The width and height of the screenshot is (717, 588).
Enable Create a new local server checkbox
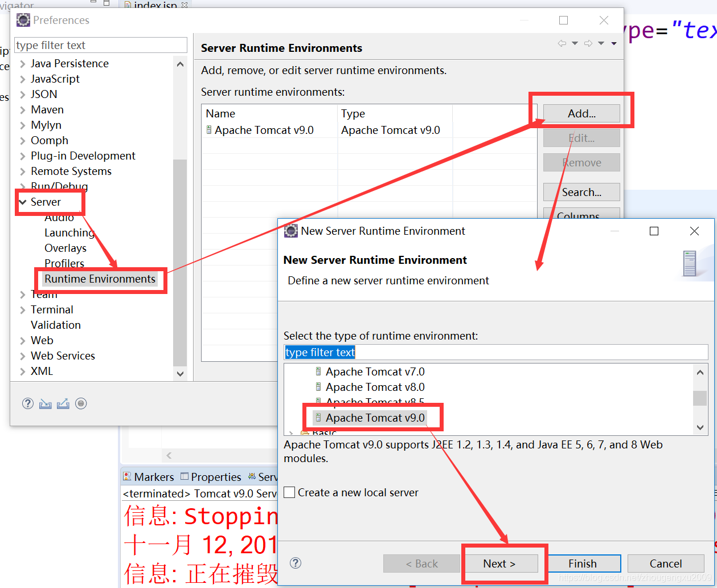[290, 492]
